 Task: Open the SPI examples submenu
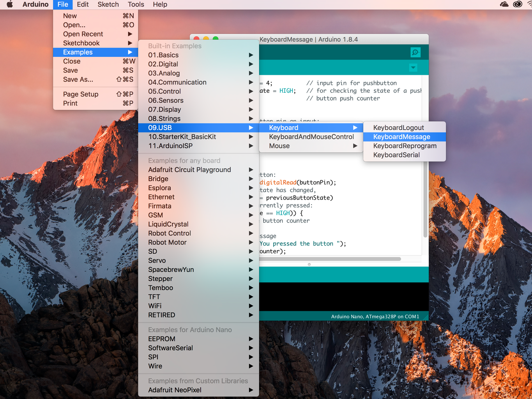198,357
